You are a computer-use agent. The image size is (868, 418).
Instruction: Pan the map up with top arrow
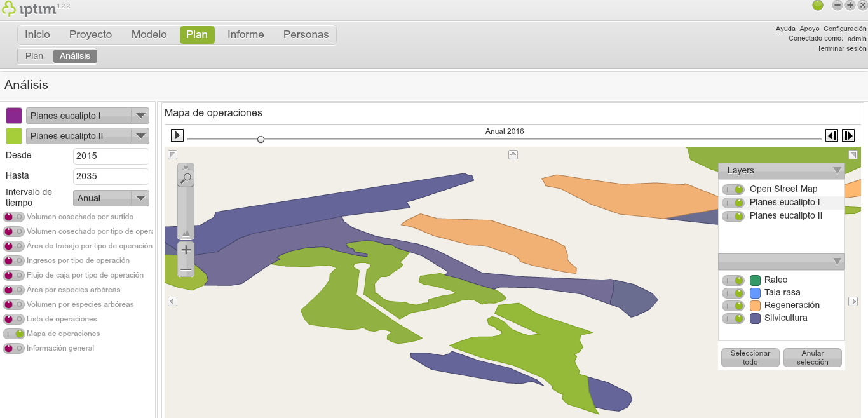[513, 154]
